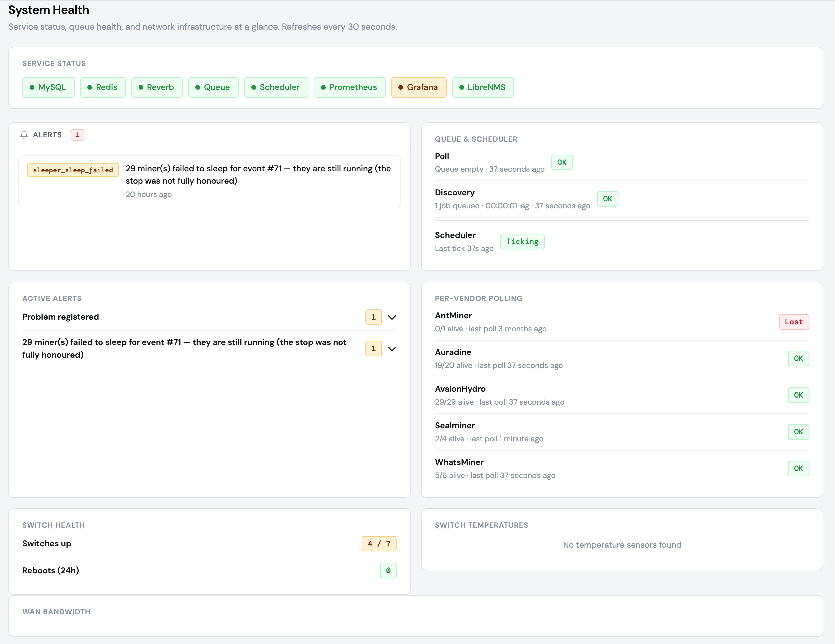This screenshot has width=835, height=644.
Task: Click the 'Switches up' label
Action: [47, 544]
